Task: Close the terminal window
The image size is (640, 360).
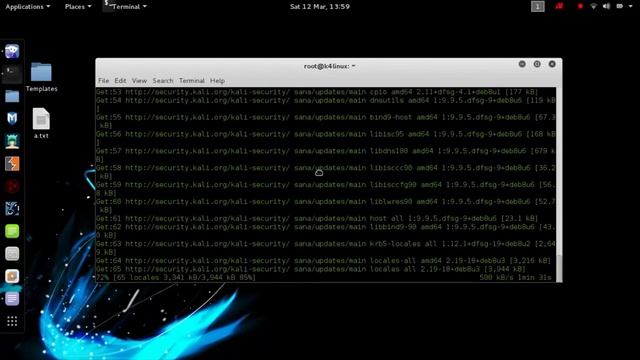Action: tap(552, 64)
